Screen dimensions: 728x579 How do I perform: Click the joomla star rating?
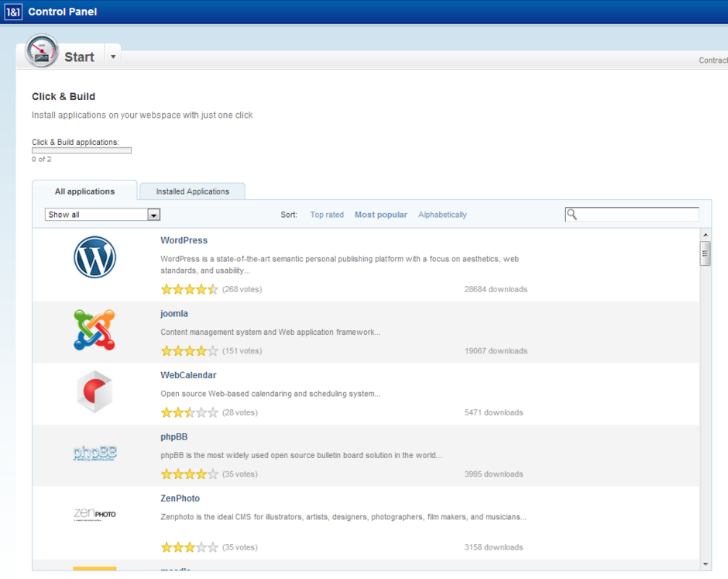point(190,351)
